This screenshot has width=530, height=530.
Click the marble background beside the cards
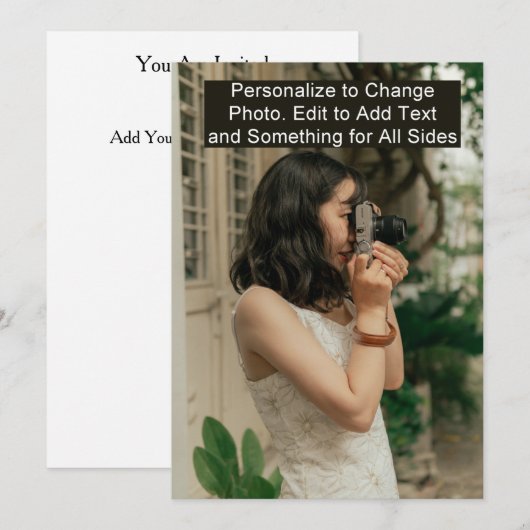tap(23, 270)
